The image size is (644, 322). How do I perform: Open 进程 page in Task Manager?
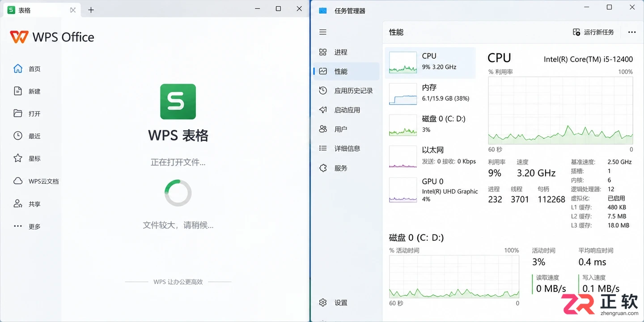347,52
